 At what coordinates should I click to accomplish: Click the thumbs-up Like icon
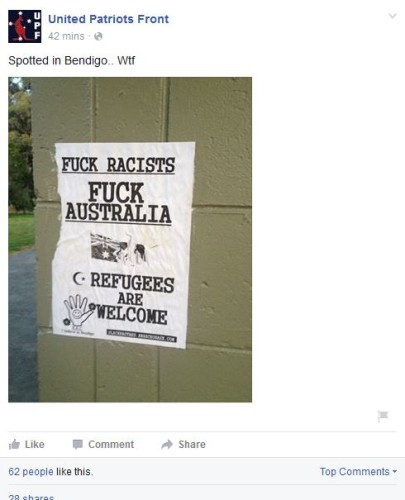tap(14, 444)
